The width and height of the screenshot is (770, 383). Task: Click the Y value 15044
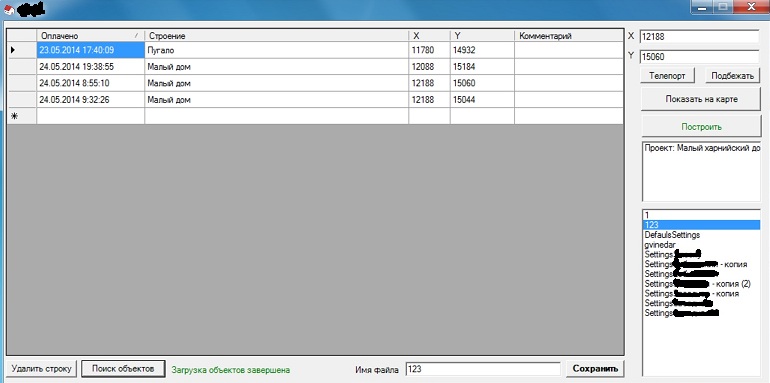click(x=482, y=100)
